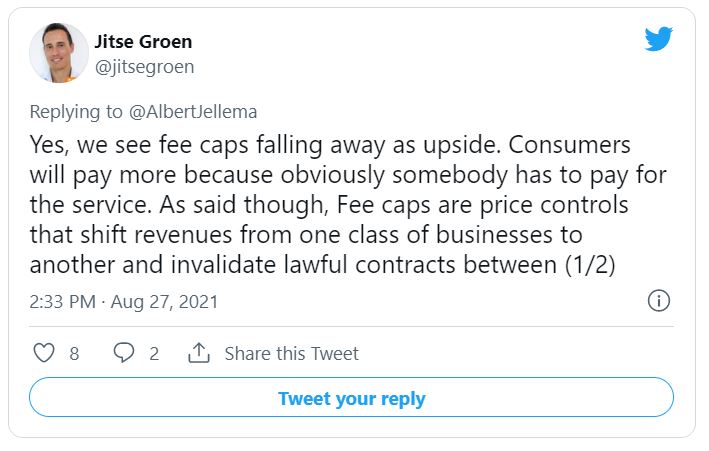
Task: Click the share upload arrow icon
Action: (199, 353)
